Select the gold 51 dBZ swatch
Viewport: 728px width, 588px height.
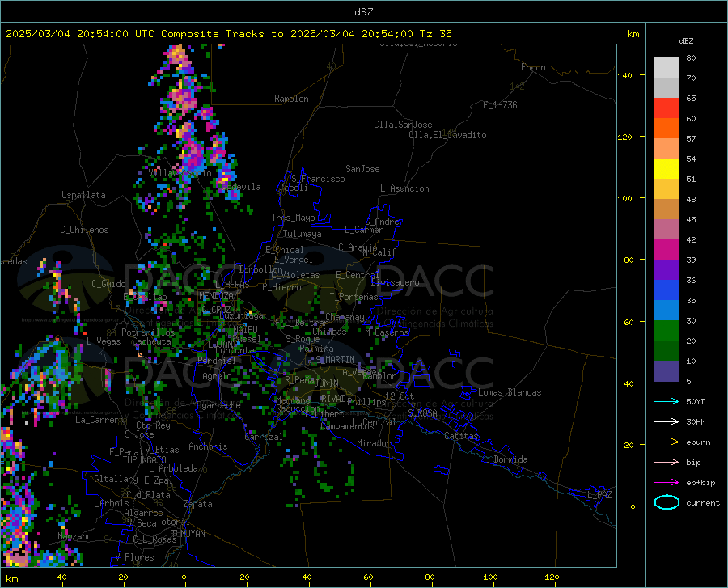pyautogui.click(x=667, y=189)
